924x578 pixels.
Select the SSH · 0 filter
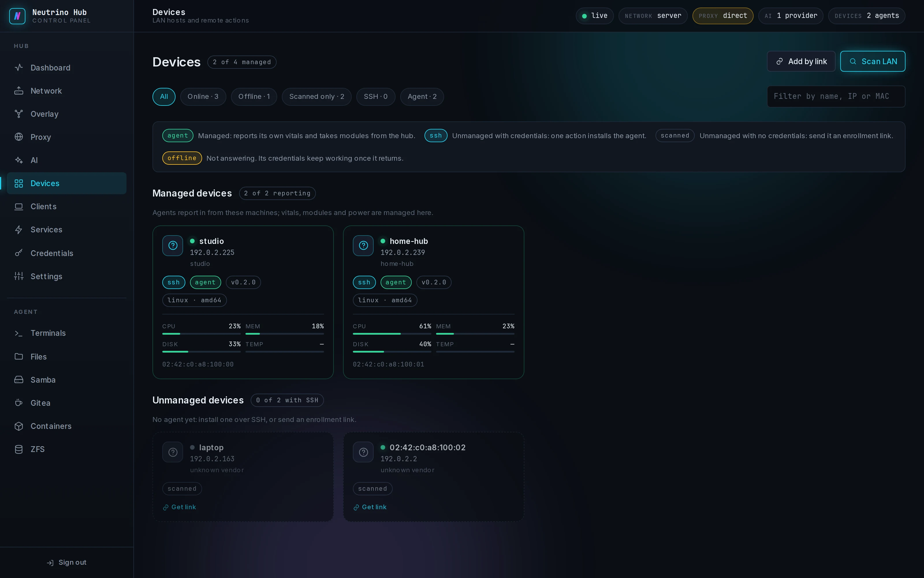(x=376, y=97)
